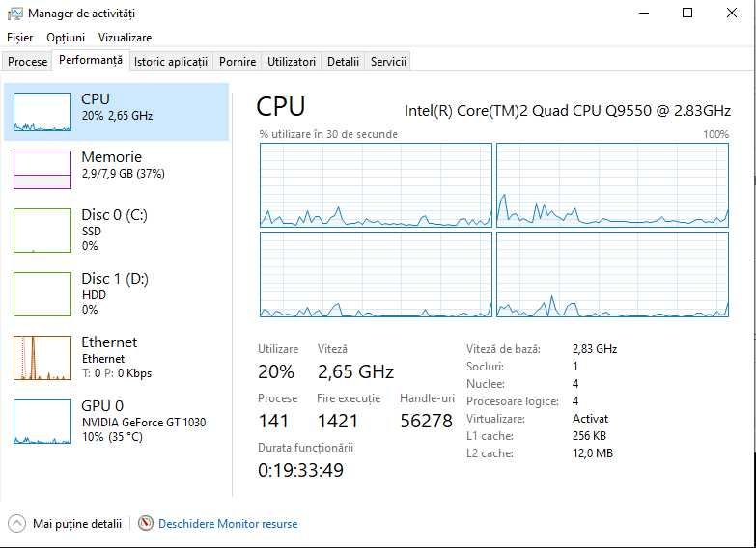Click the top-left CPU core graph

coord(376,184)
